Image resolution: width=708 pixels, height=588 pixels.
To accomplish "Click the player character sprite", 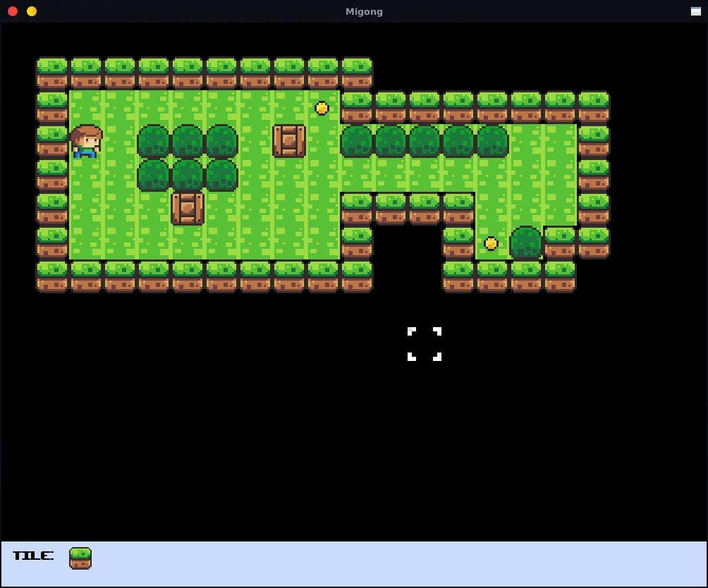I will coord(86,141).
